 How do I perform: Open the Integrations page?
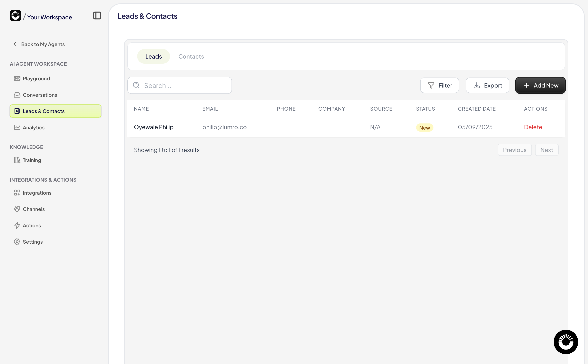click(37, 193)
